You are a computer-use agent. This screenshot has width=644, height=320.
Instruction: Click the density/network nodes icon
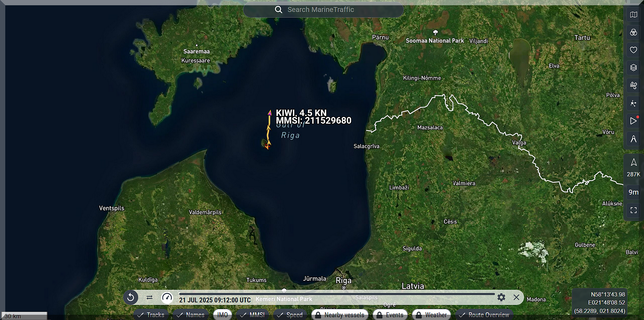coord(633,103)
